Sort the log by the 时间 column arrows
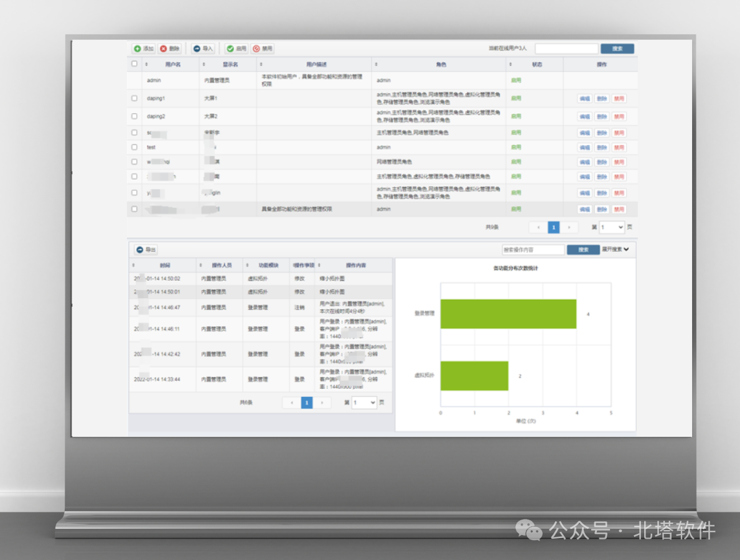740x560 pixels. [136, 265]
